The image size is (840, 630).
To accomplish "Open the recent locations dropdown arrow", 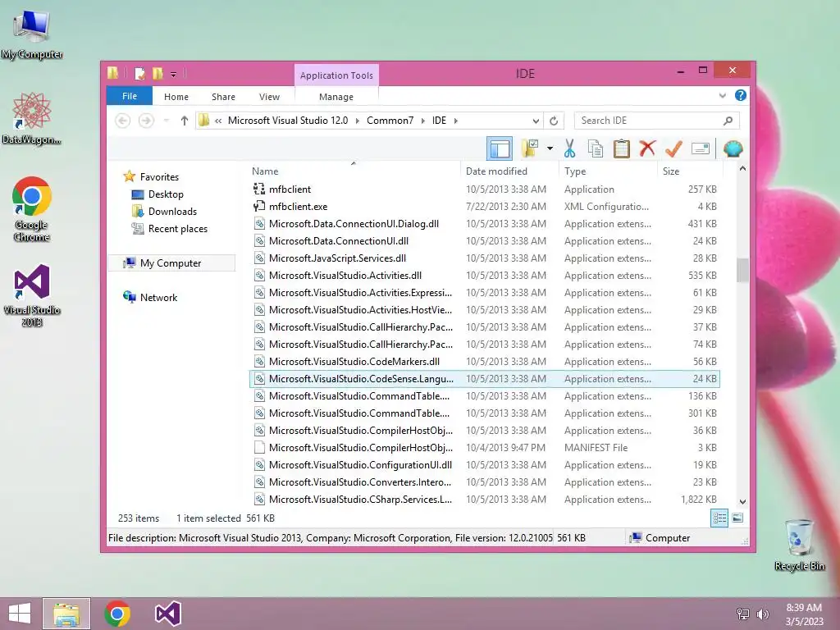I will (166, 121).
